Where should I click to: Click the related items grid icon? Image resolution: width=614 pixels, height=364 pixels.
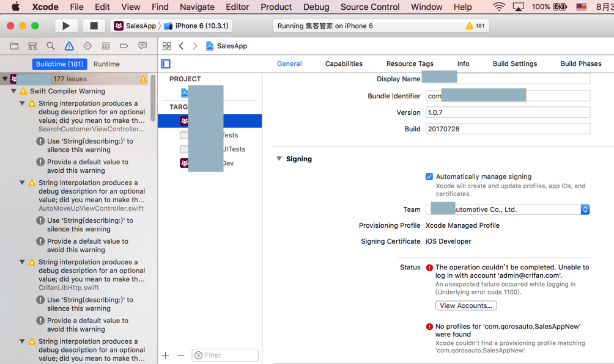(x=166, y=46)
